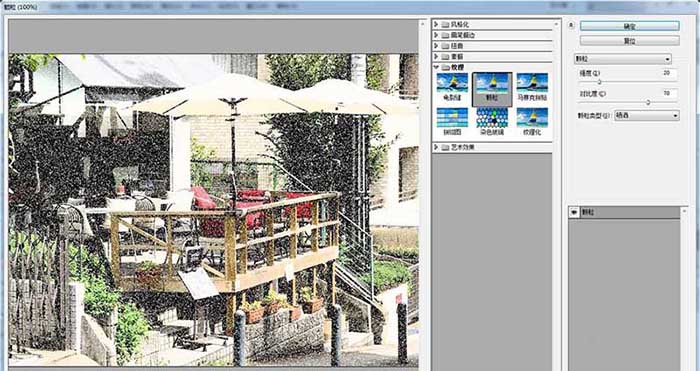Image resolution: width=700 pixels, height=371 pixels.
Task: Open the 颗粒类型 (Grain Type) dropdown
Action: pos(647,116)
